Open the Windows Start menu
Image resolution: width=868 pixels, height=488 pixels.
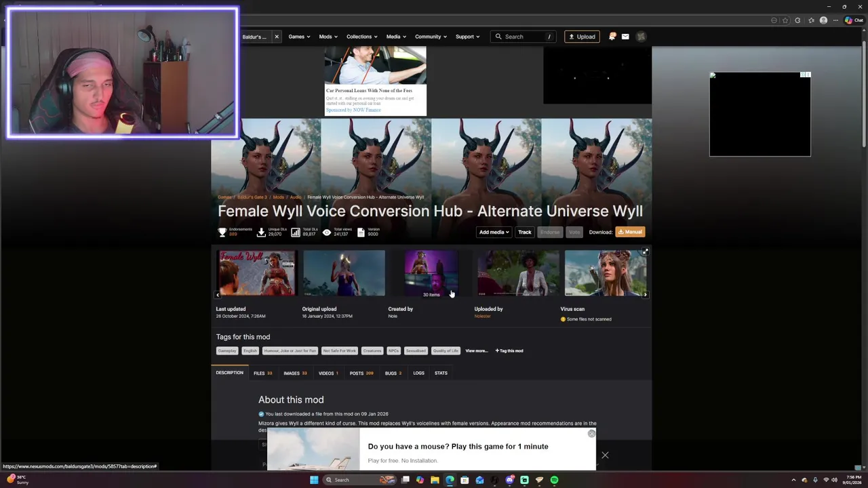point(313,480)
